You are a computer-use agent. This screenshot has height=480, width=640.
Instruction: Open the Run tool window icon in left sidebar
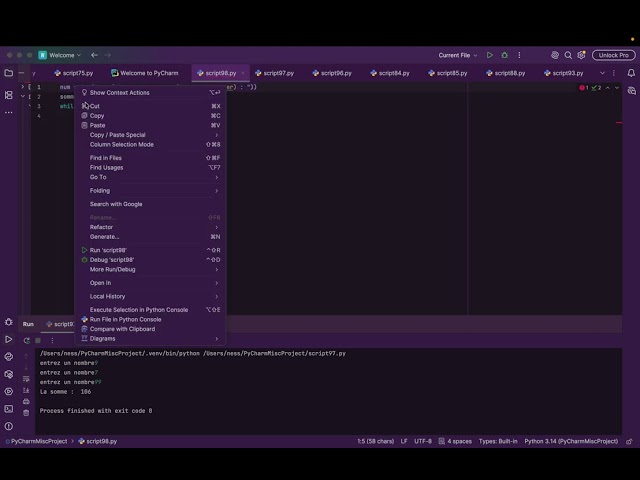[x=9, y=339]
